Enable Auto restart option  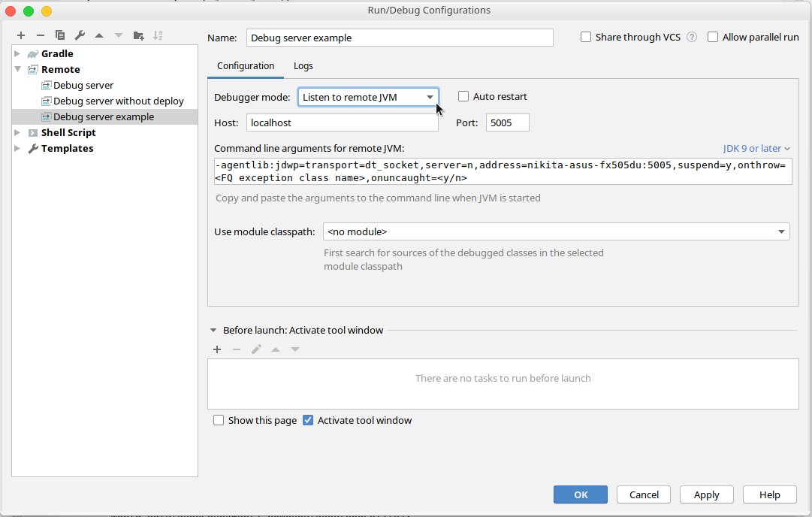[463, 96]
